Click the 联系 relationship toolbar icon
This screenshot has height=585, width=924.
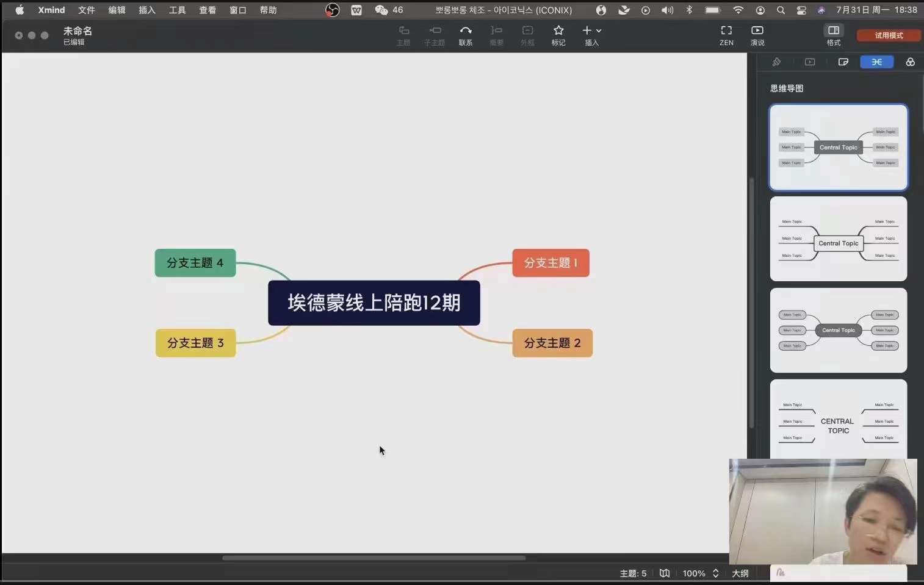click(466, 35)
